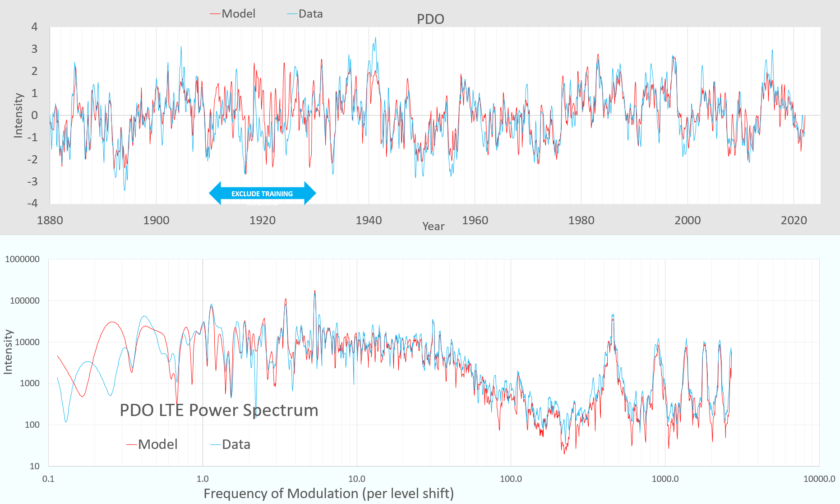Image resolution: width=840 pixels, height=504 pixels.
Task: Click the PDO chart title
Action: (x=430, y=19)
